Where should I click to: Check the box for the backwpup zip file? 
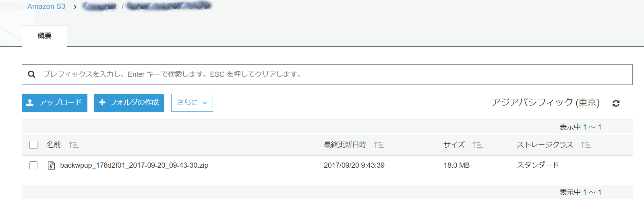(33, 165)
